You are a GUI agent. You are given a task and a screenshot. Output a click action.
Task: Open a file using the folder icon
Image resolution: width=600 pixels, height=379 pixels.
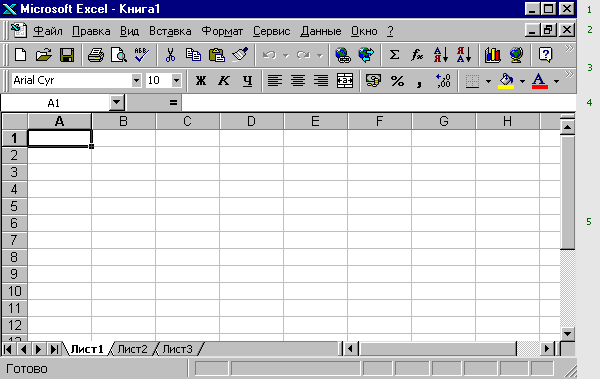tap(44, 55)
